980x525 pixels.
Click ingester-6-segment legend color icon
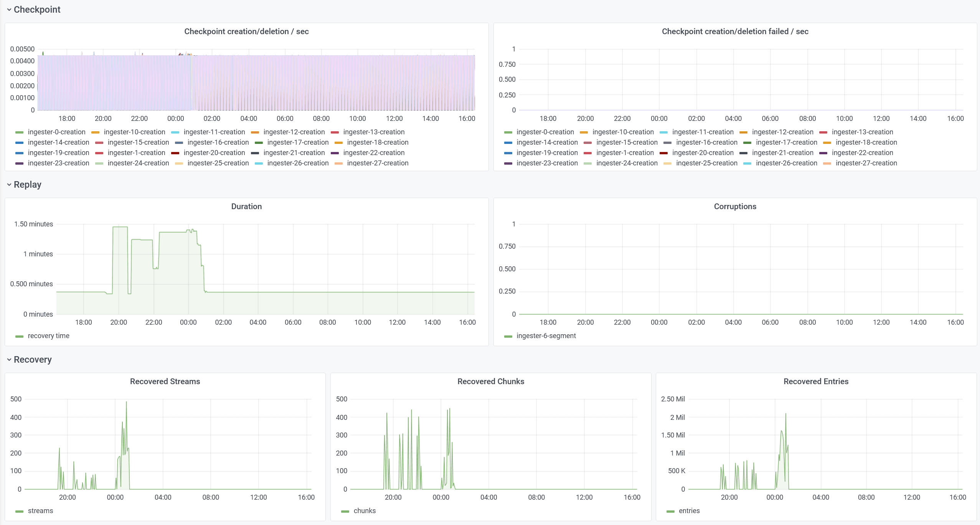[x=508, y=336]
